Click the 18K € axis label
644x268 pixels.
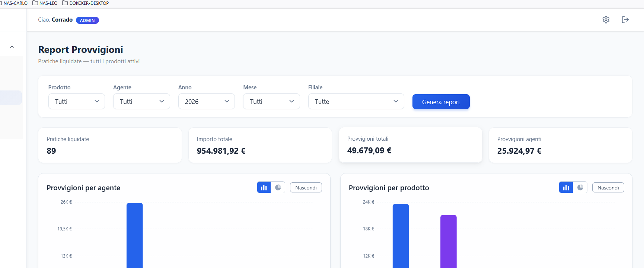point(369,229)
